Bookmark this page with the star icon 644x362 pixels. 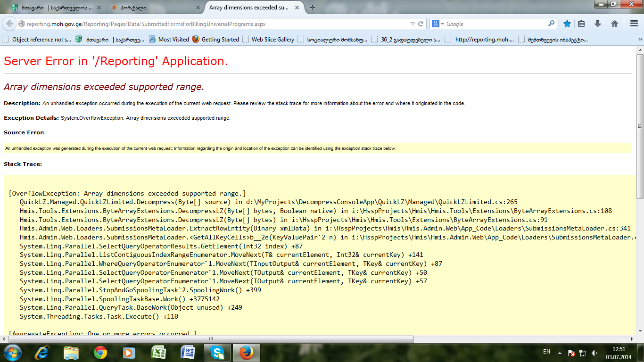[x=567, y=24]
